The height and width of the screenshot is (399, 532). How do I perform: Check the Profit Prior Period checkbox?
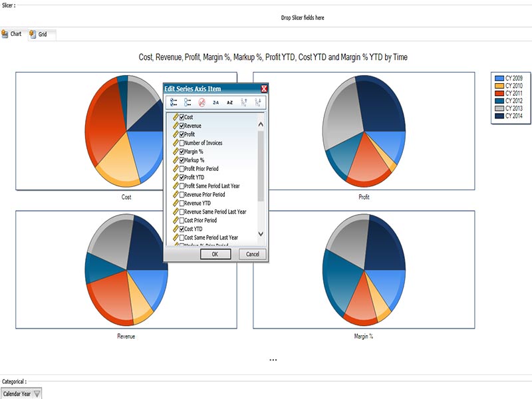[182, 169]
